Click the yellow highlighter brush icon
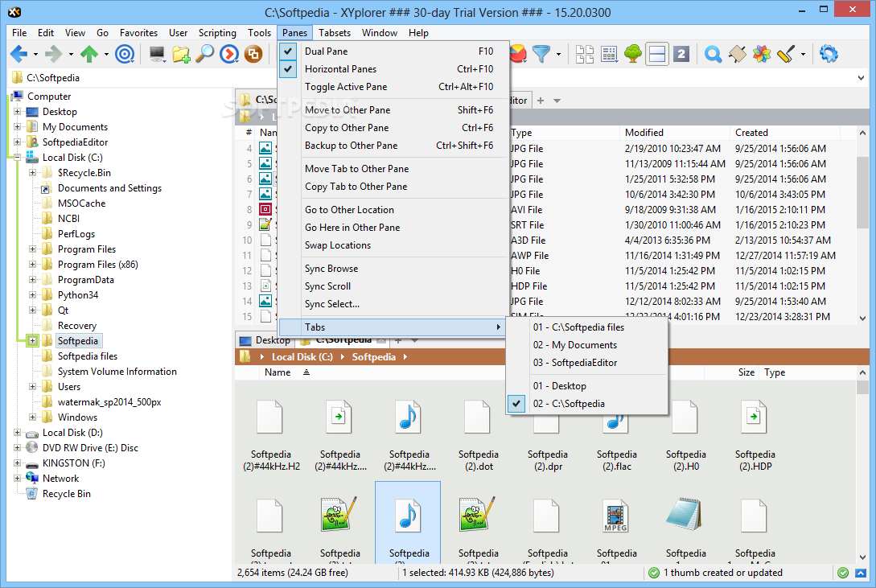The height and width of the screenshot is (588, 876). 785,54
